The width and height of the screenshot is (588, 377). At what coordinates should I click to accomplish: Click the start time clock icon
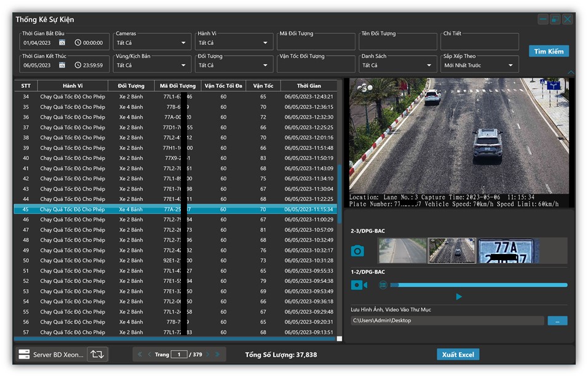(x=77, y=43)
